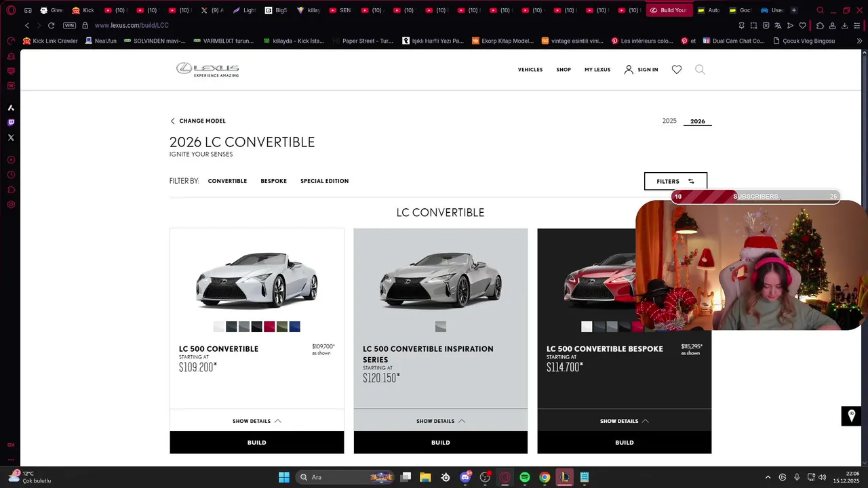
Task: Select green swatch for LC 500 Convertible
Action: pyautogui.click(x=282, y=327)
